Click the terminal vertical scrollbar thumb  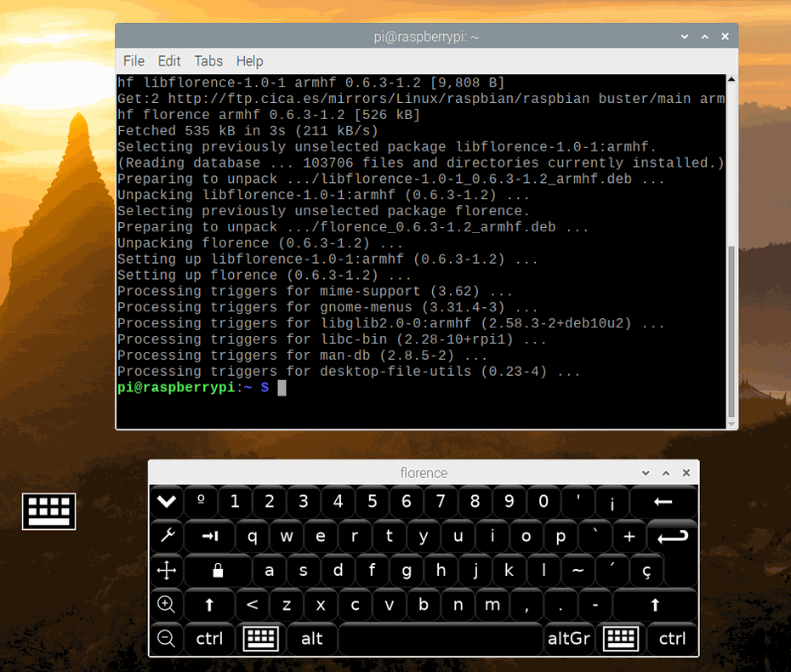tap(731, 332)
